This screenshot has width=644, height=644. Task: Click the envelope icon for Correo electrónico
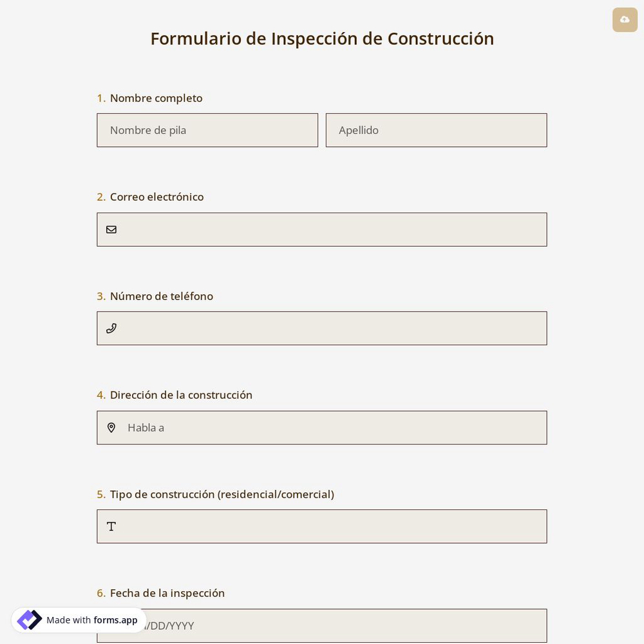click(111, 229)
